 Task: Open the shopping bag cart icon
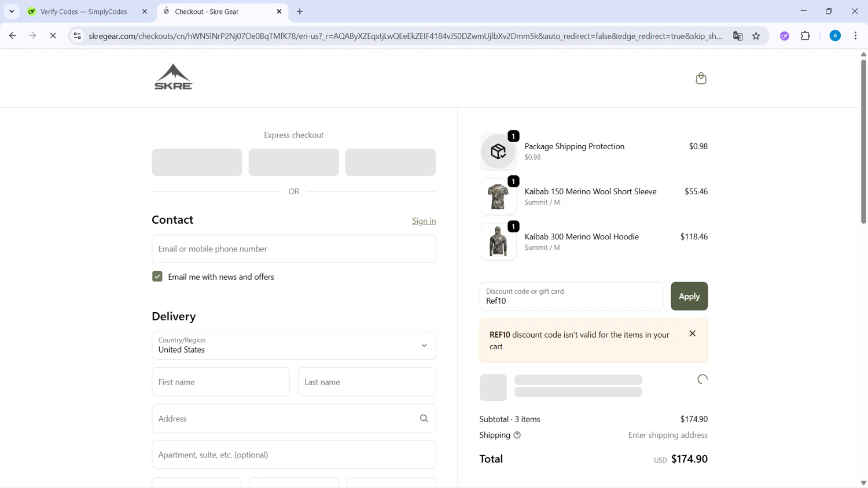(701, 78)
